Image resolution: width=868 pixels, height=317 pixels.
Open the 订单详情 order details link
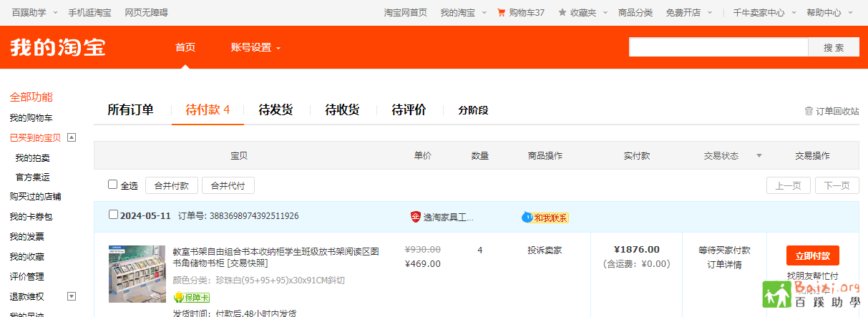[x=724, y=265]
